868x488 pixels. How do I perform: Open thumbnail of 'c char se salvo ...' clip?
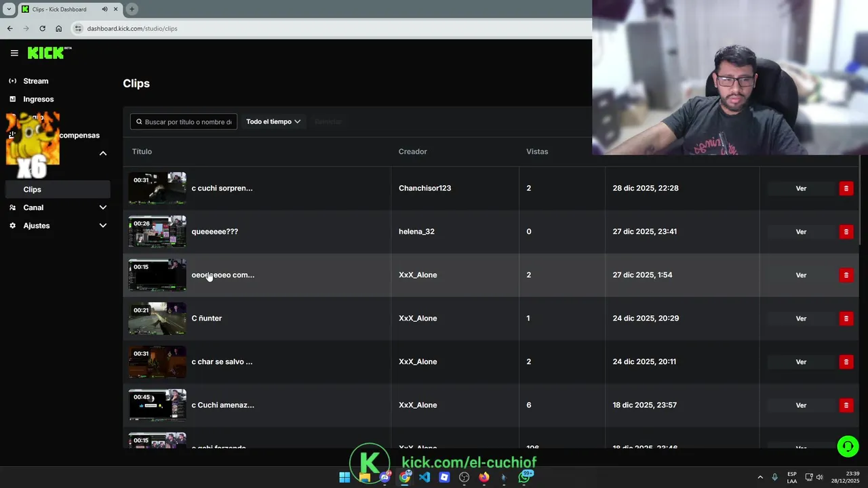click(x=157, y=362)
